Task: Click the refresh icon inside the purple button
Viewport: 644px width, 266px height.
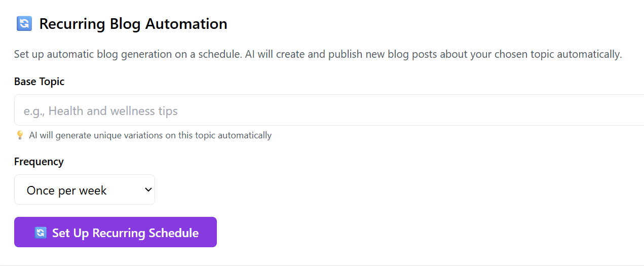Action: (x=41, y=233)
